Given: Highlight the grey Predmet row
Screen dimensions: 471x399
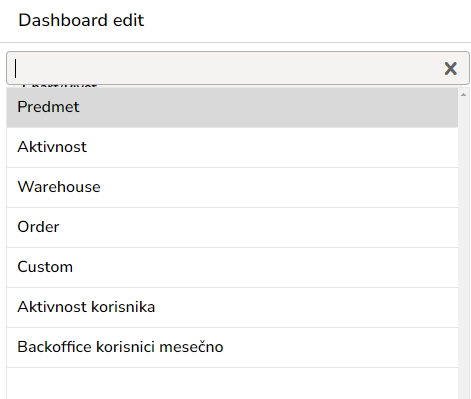Looking at the screenshot, I should pyautogui.click(x=232, y=107).
